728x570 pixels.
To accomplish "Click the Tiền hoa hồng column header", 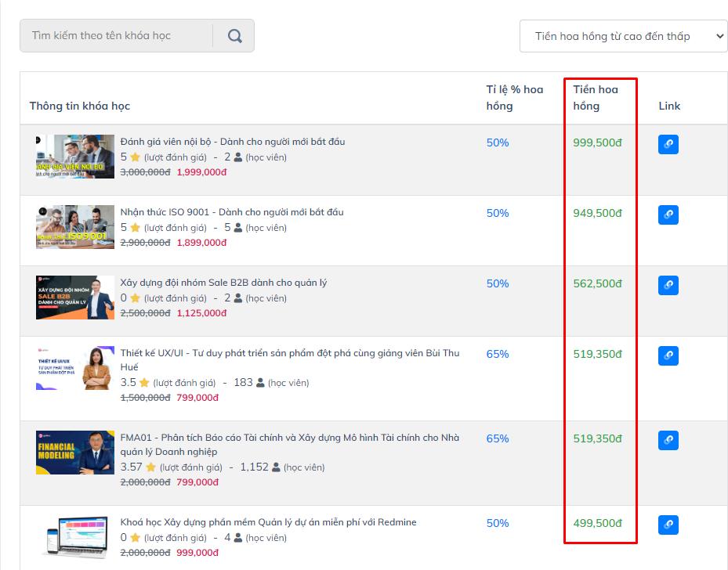I will click(596, 97).
